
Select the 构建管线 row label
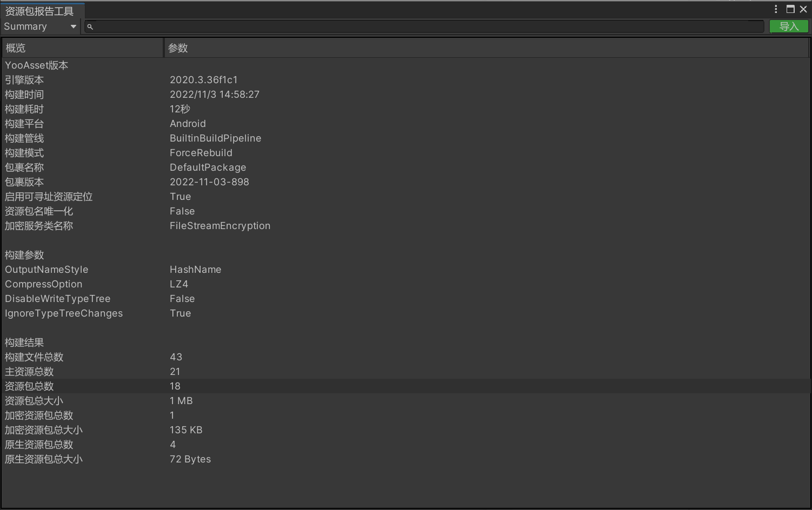[24, 138]
